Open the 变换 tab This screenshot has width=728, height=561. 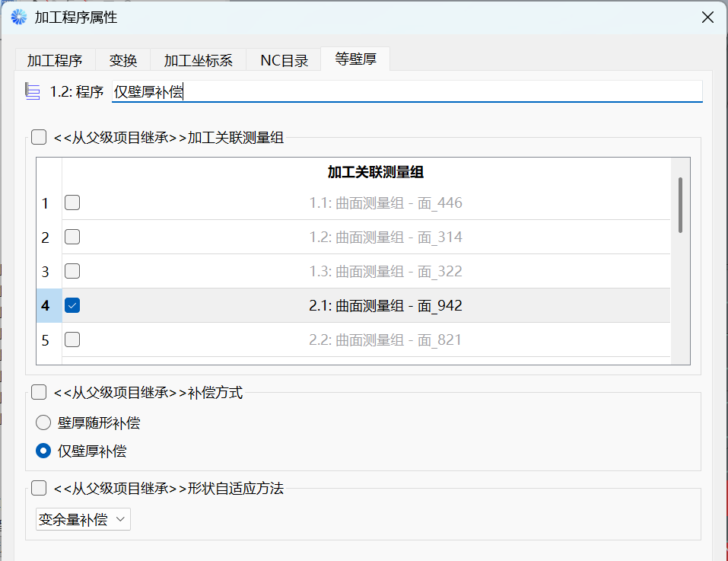click(x=123, y=60)
